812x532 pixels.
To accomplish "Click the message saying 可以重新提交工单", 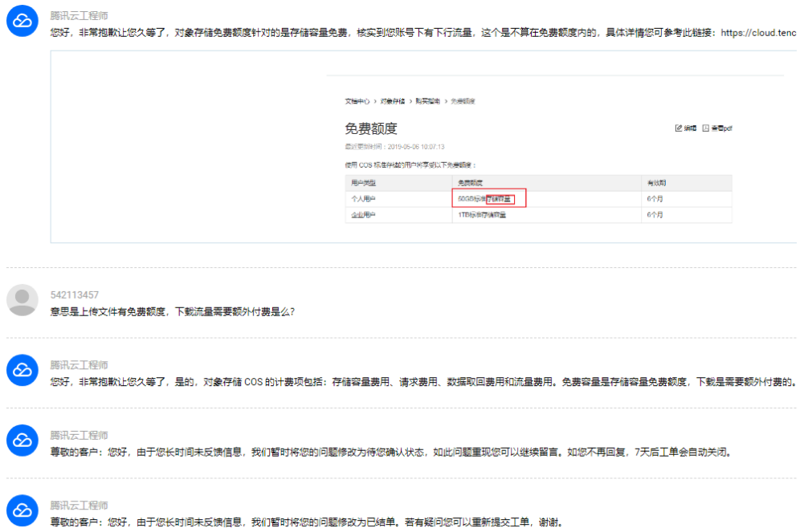I will pyautogui.click(x=307, y=522).
